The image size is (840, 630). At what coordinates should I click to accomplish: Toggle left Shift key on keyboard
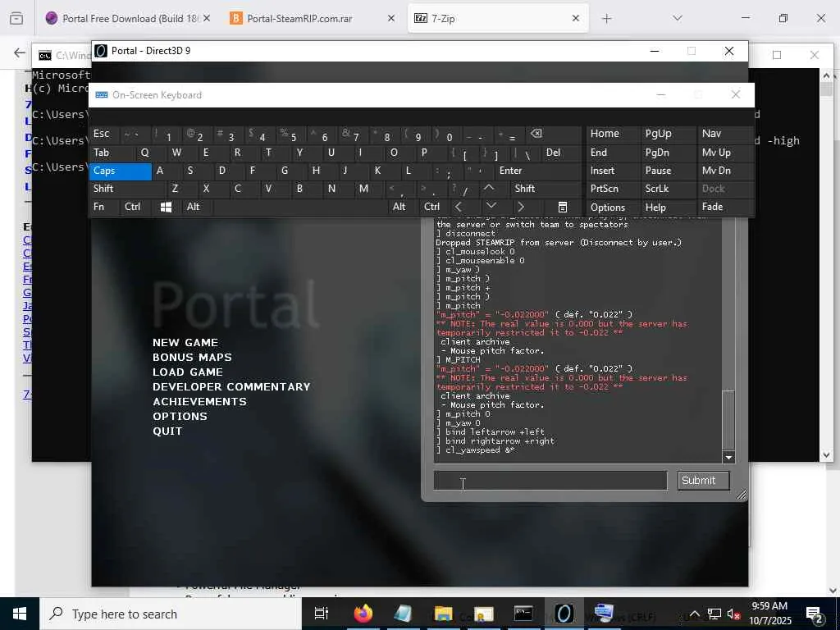[x=127, y=189]
